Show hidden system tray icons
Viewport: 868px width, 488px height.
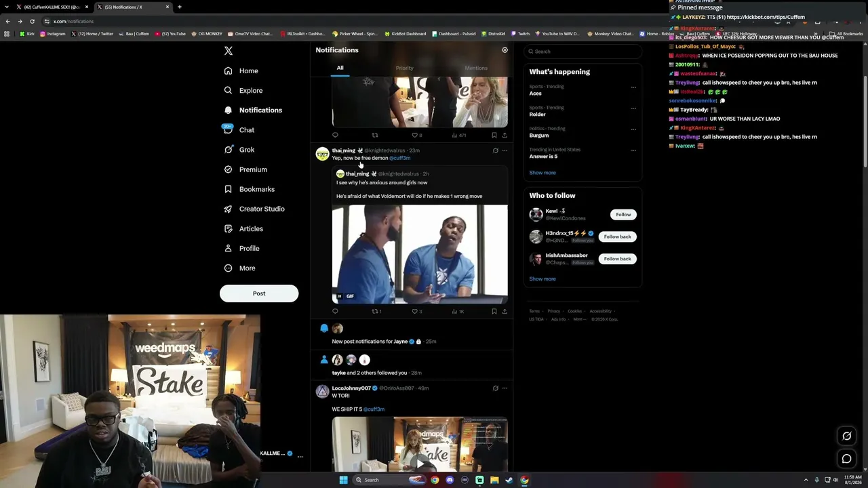[806, 480]
